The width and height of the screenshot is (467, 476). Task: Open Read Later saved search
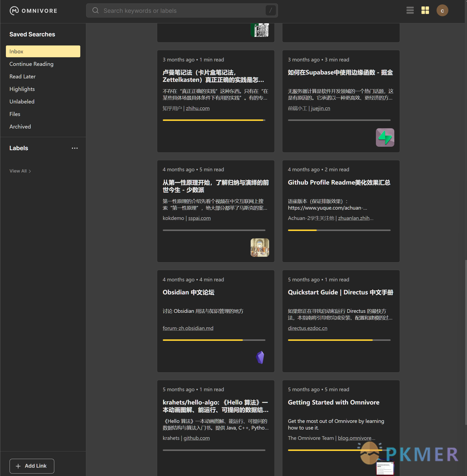(x=23, y=76)
